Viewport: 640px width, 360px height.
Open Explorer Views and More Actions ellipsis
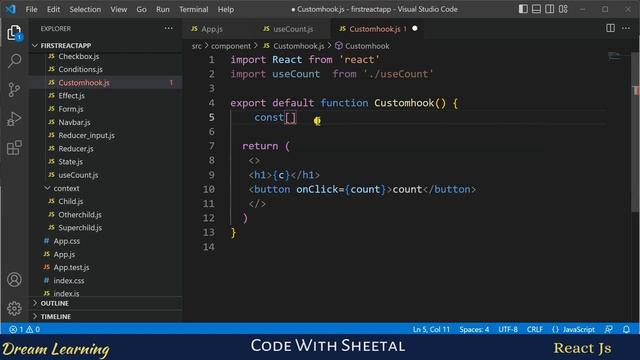[x=169, y=28]
